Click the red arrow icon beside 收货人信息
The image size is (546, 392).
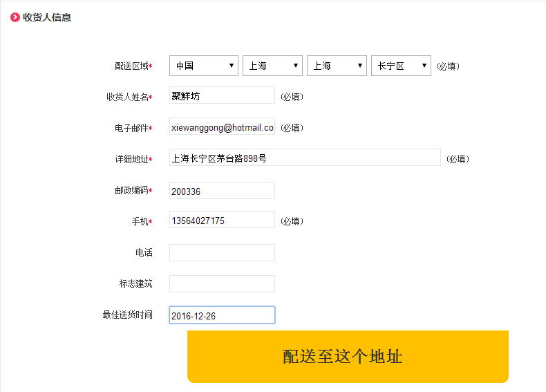(15, 17)
